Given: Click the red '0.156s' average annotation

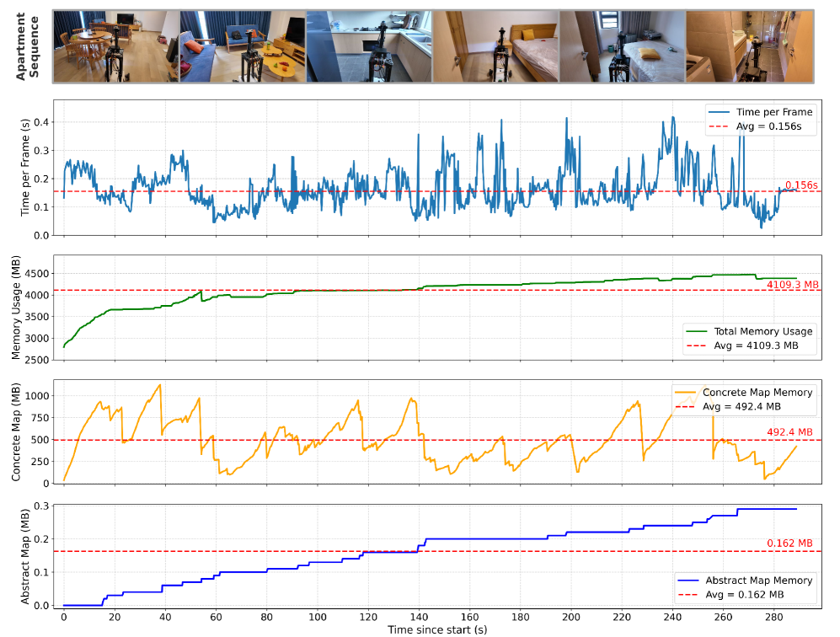Looking at the screenshot, I should [801, 185].
